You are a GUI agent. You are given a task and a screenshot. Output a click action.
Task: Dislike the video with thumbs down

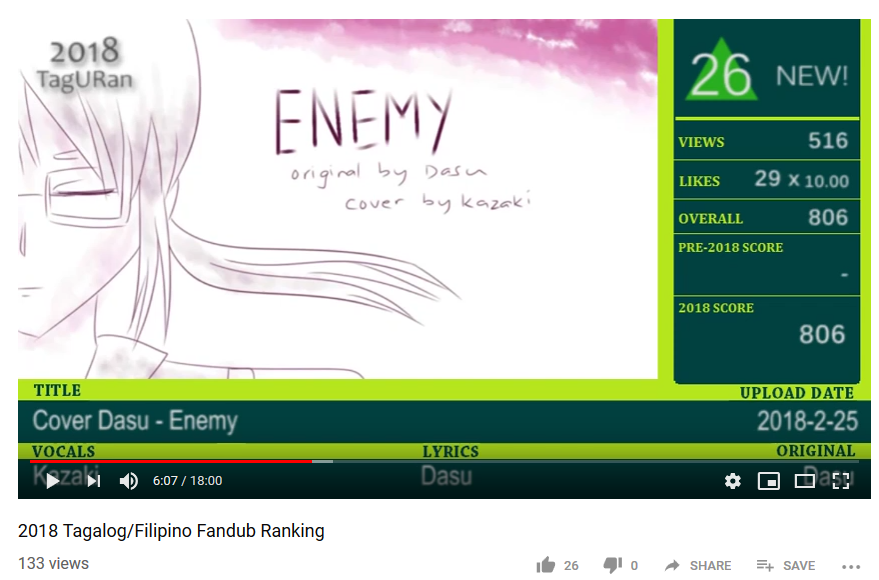pyautogui.click(x=613, y=565)
